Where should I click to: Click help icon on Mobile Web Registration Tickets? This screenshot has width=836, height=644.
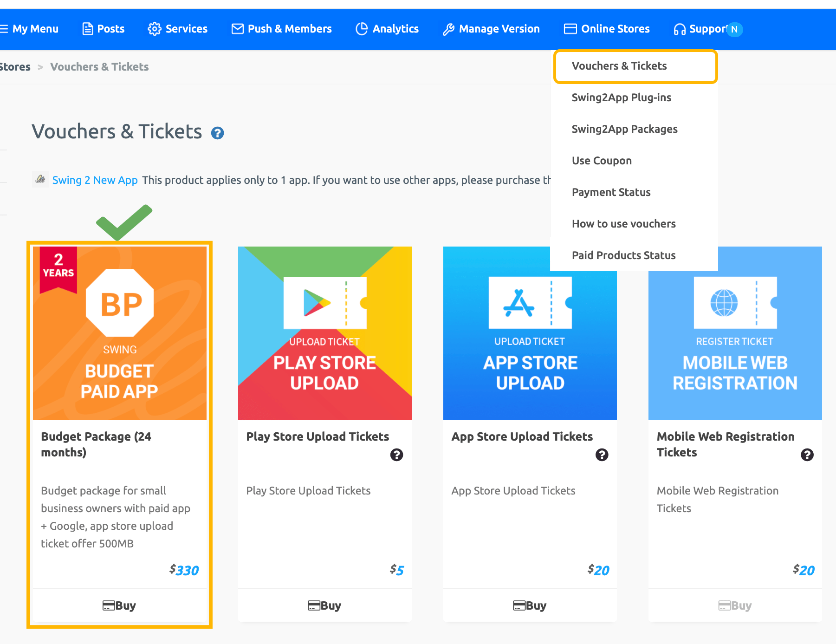807,455
